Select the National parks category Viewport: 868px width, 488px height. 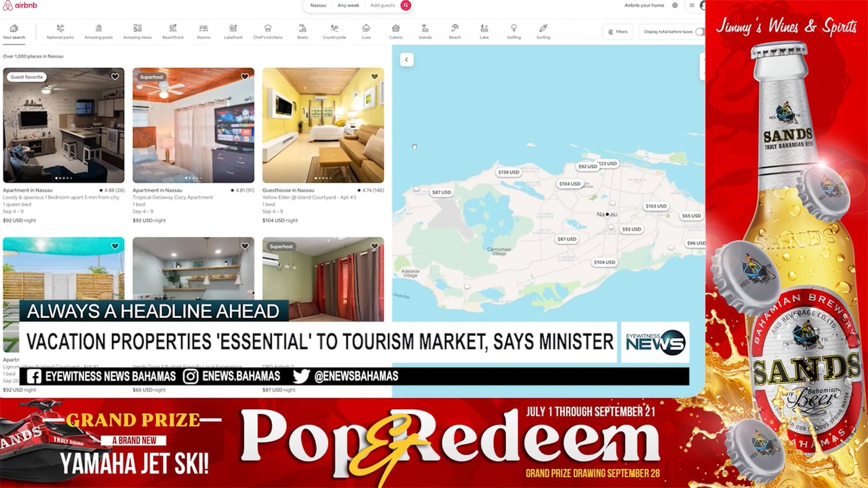60,32
